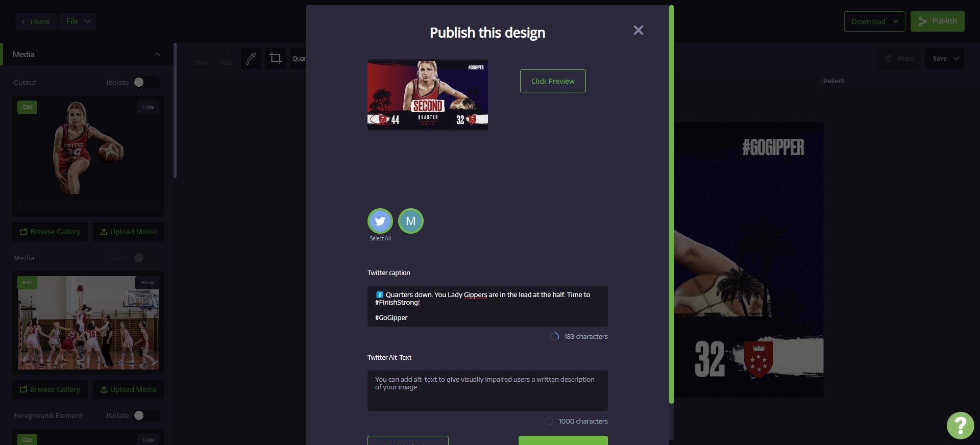Toggle the Cutout Isolate switch
Viewport: 980px width, 445px height.
(x=145, y=82)
